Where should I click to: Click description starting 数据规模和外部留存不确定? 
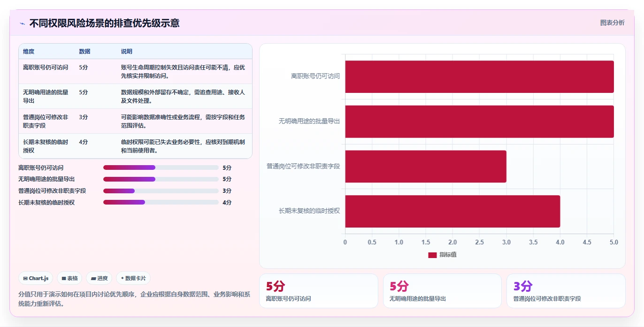(x=183, y=97)
